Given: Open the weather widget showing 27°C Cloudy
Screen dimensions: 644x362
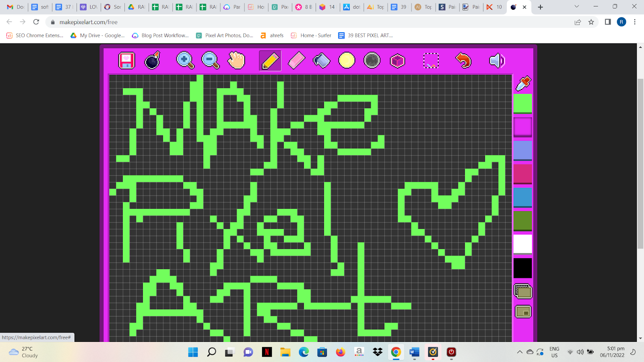Looking at the screenshot, I should point(23,352).
